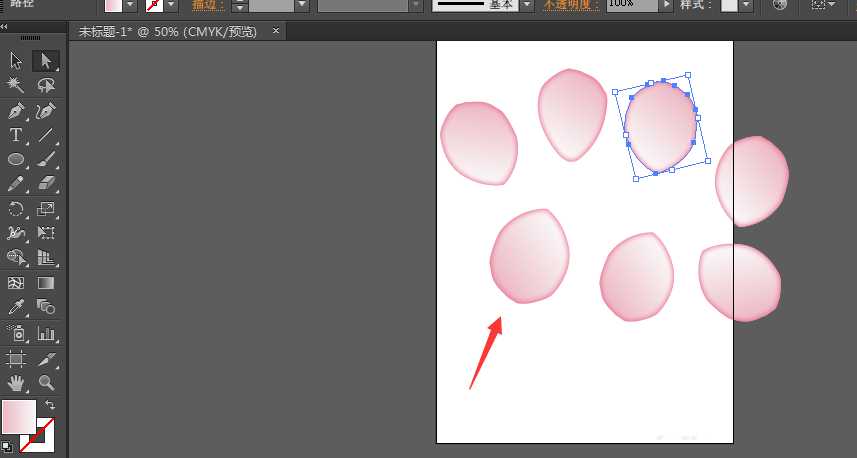Image resolution: width=857 pixels, height=458 pixels.
Task: Select the Slice tool
Action: click(x=46, y=359)
